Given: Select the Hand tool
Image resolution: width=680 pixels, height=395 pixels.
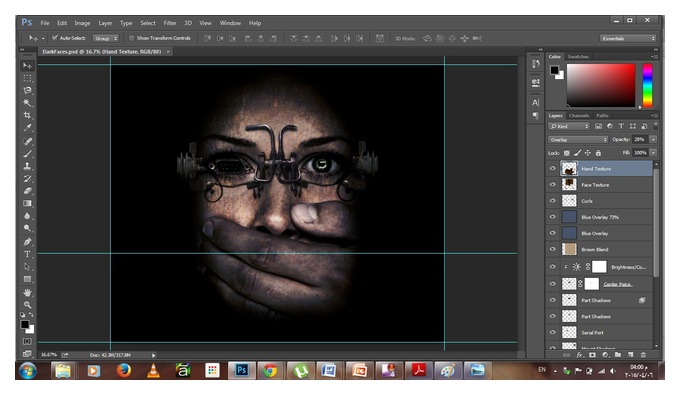Looking at the screenshot, I should pyautogui.click(x=27, y=293).
